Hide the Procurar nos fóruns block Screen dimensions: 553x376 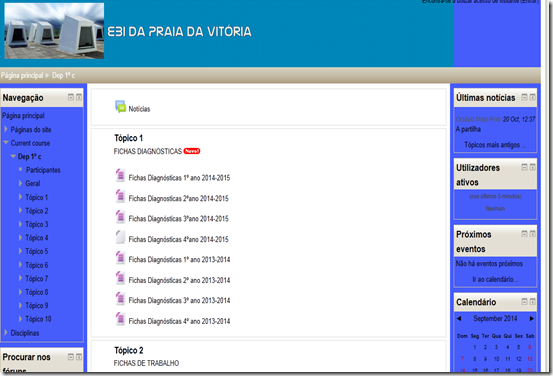71,357
